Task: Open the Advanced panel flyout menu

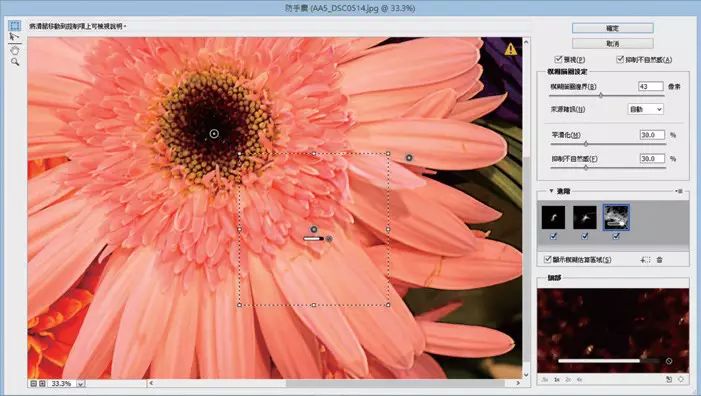Action: [x=679, y=191]
